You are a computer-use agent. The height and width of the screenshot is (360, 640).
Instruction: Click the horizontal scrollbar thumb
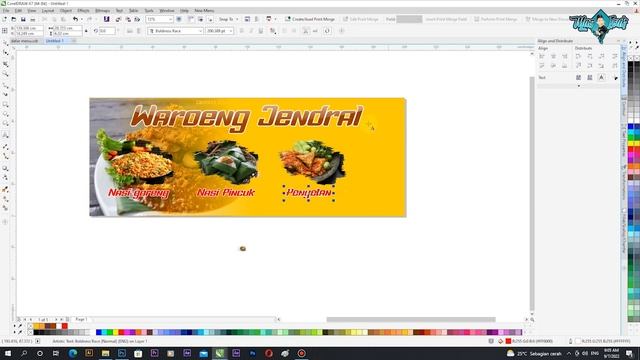point(411,319)
